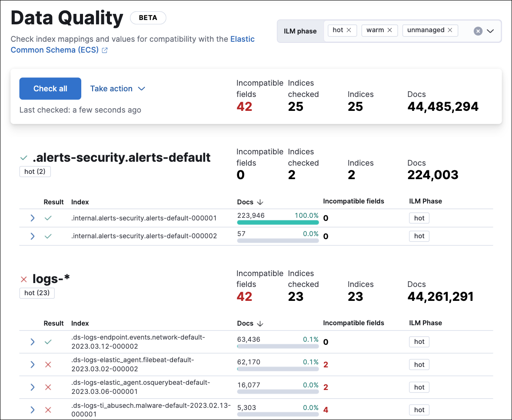Viewport: 512px width, 420px height.
Task: Click the teal progress bar showing 100.0%
Action: pos(278,222)
